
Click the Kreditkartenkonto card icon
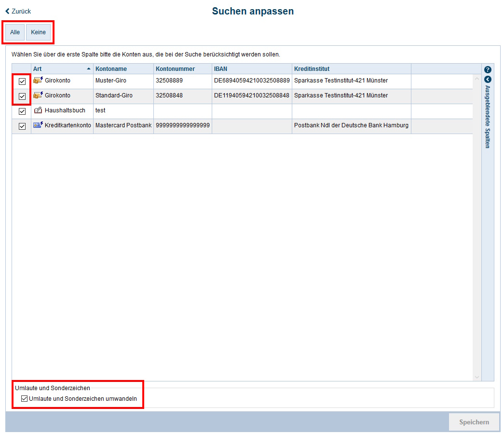pyautogui.click(x=38, y=125)
